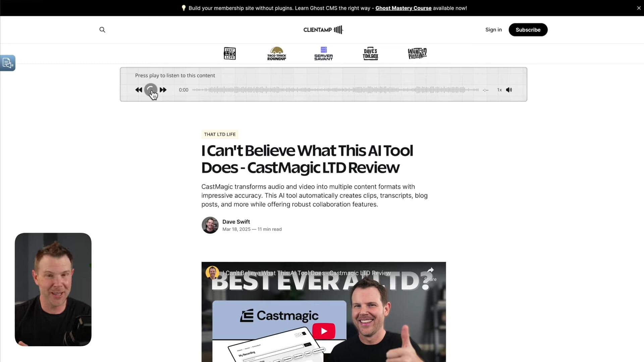Dismiss the Ghost Mastery Course announcement banner

(639, 8)
